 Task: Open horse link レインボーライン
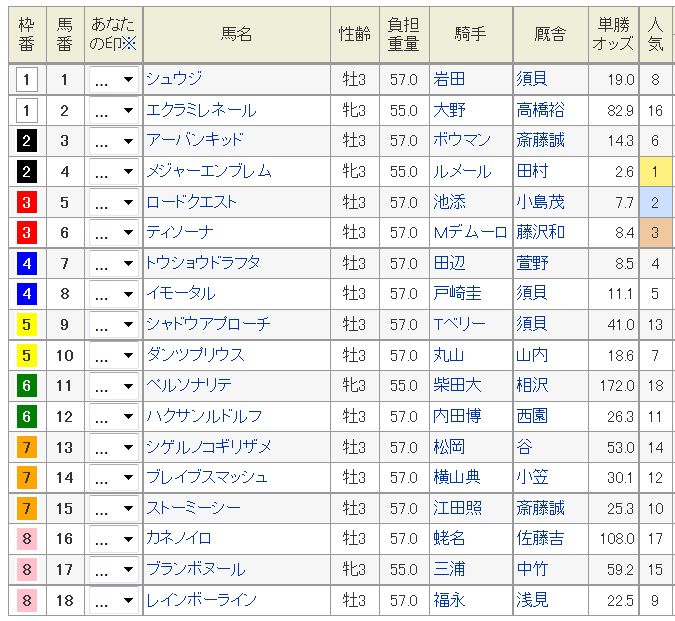(201, 600)
